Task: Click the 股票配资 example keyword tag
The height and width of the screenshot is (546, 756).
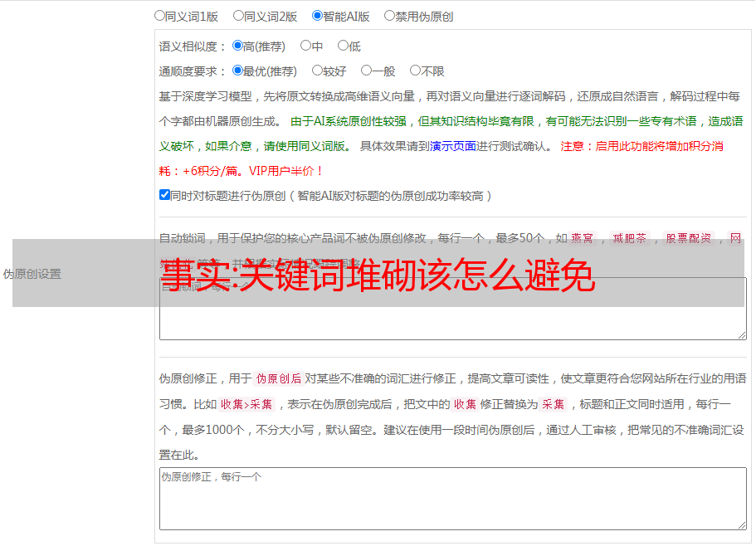Action: [689, 238]
